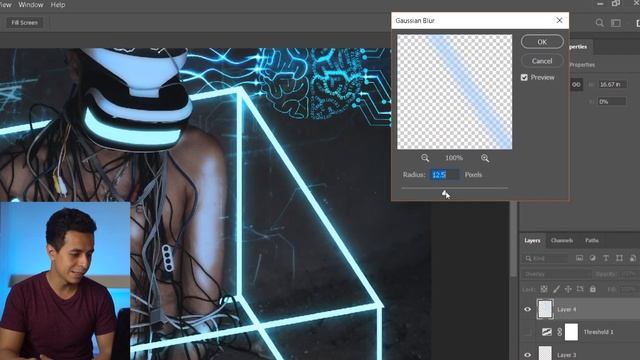640x360 pixels.
Task: Switch to the Layers tab
Action: (x=532, y=240)
